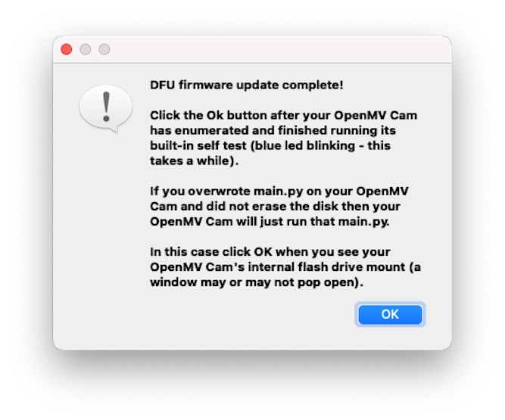
Task: Click the exclamation speech bubble alert icon
Action: (106, 109)
